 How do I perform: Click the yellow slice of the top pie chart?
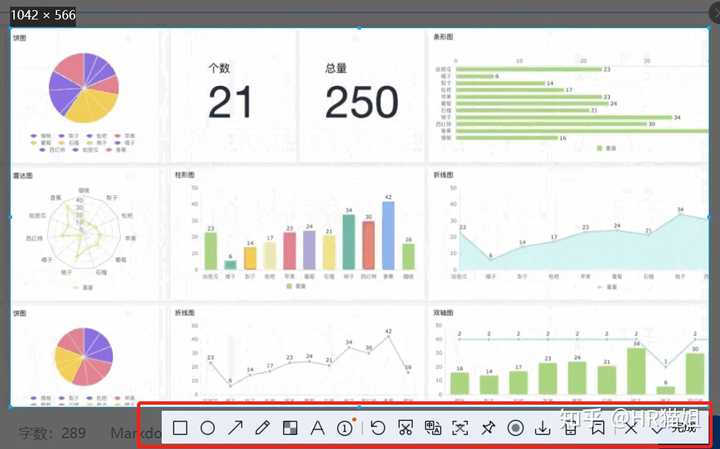[x=93, y=105]
